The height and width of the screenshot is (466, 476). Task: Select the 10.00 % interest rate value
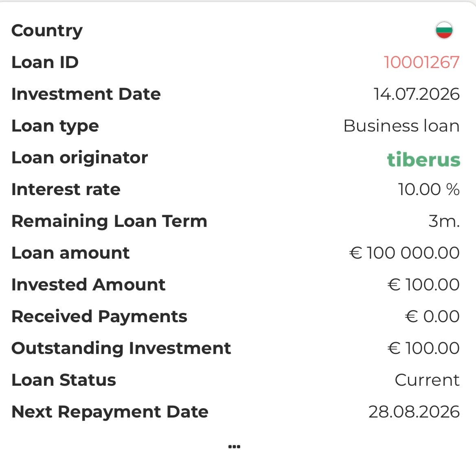[x=429, y=189]
